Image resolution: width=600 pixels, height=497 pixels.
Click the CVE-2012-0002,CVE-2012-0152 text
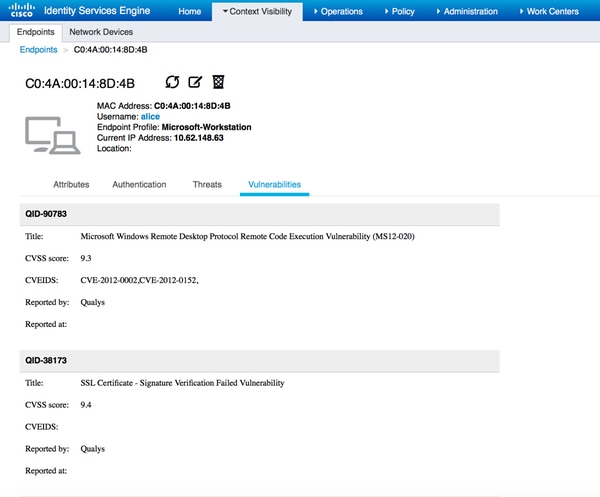(139, 280)
